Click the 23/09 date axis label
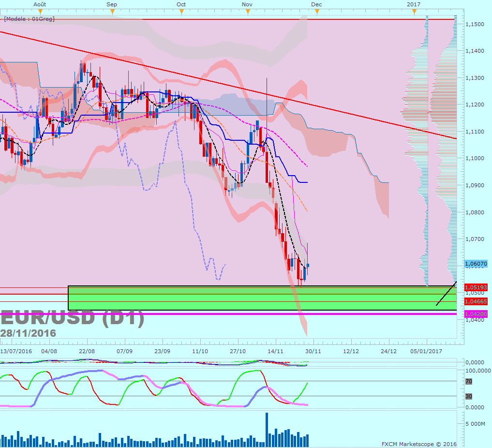This screenshot has height=448, width=492. pyautogui.click(x=162, y=351)
